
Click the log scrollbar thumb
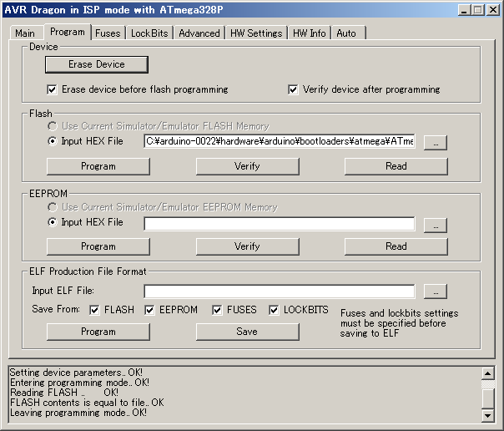pos(488,398)
